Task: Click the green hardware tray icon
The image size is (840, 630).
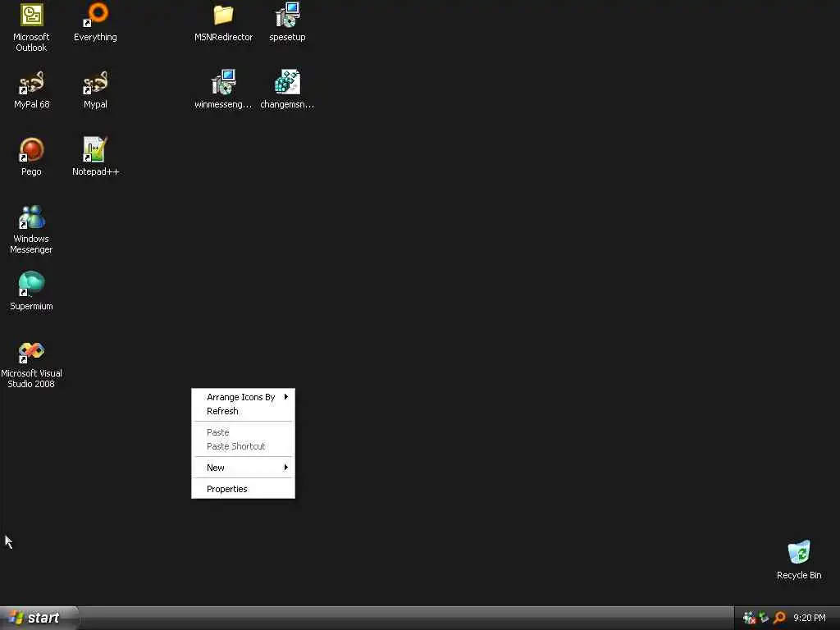Action: point(764,618)
